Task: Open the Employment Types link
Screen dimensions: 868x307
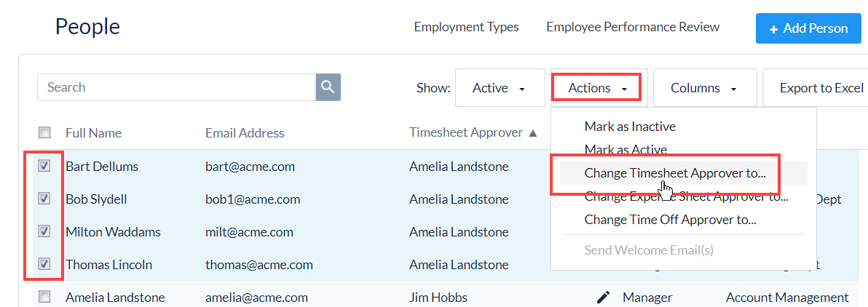Action: point(466,26)
